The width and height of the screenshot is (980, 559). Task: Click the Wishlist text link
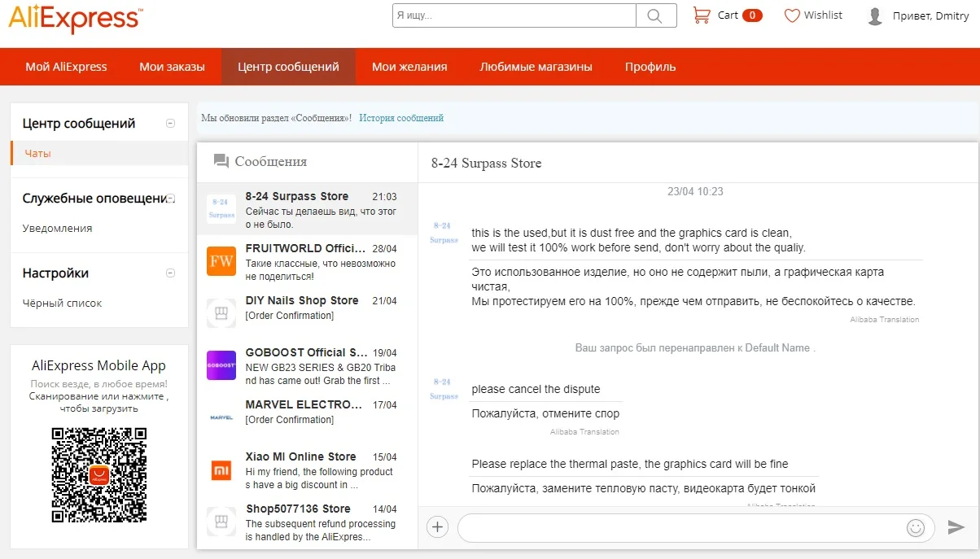[x=823, y=15]
